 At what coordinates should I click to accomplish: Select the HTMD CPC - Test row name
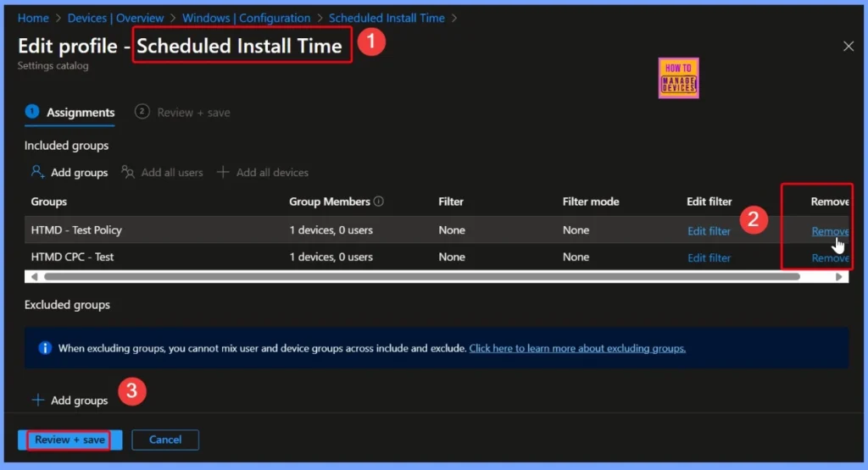pos(73,257)
